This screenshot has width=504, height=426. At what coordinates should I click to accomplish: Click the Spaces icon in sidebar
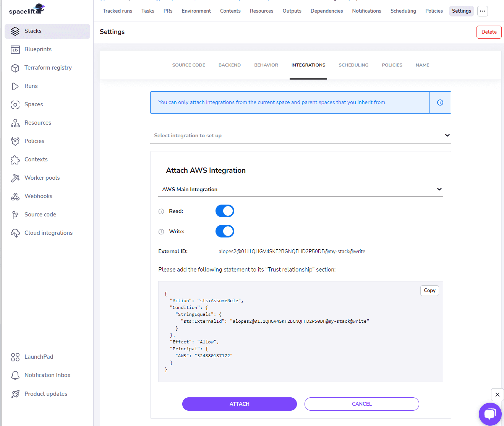tap(15, 105)
